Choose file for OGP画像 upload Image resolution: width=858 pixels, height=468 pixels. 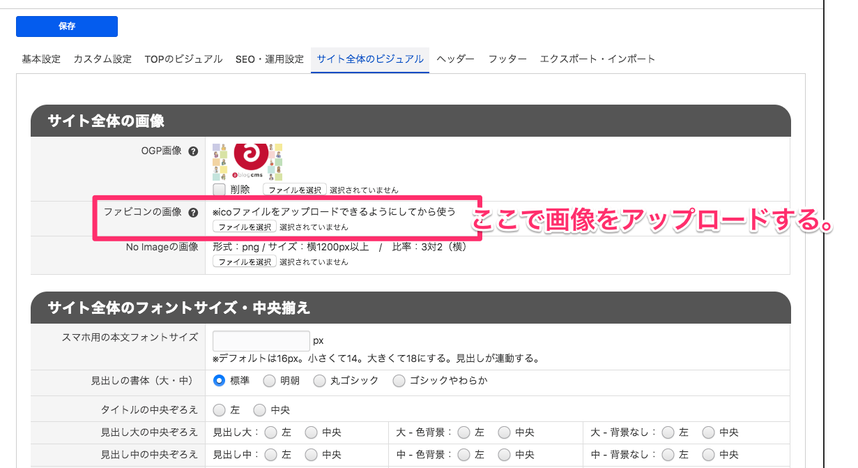tap(294, 189)
